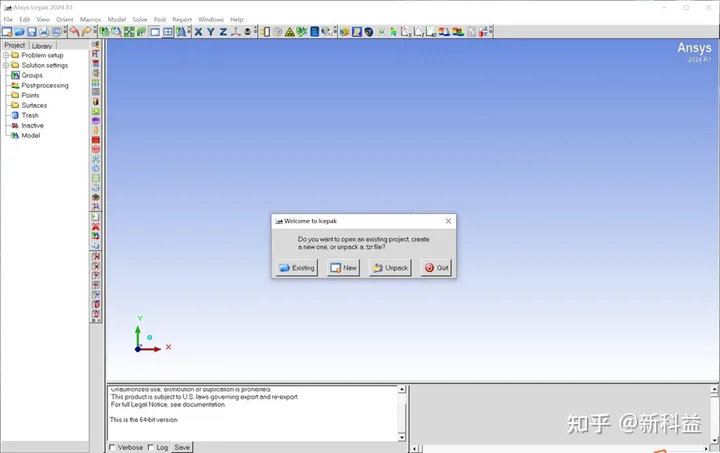This screenshot has width=720, height=453.
Task: Click the green checkmark Check model icon
Action: click(x=302, y=32)
